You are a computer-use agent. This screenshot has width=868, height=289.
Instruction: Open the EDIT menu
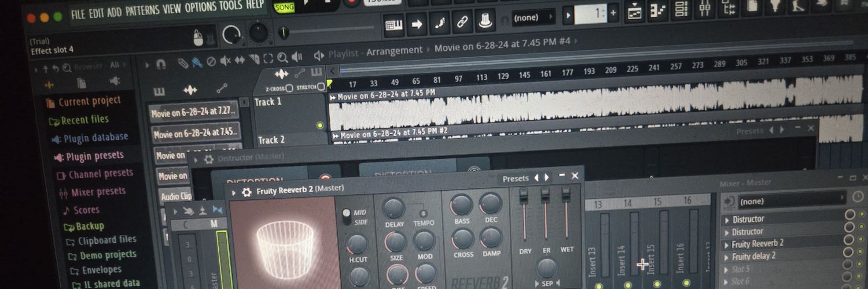tap(97, 13)
